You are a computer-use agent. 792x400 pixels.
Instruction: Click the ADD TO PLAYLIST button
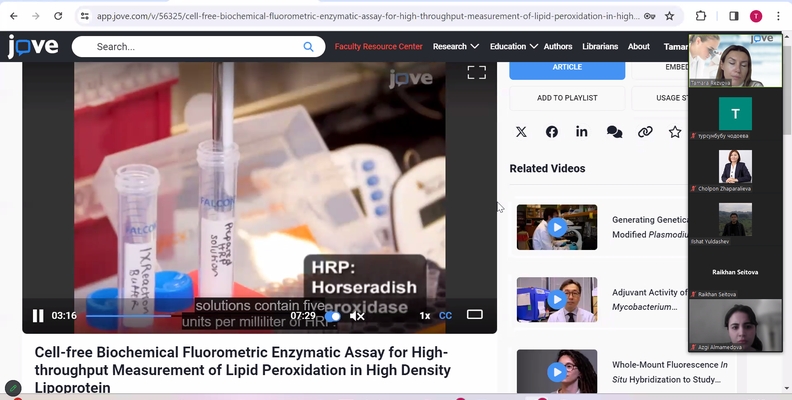567,98
